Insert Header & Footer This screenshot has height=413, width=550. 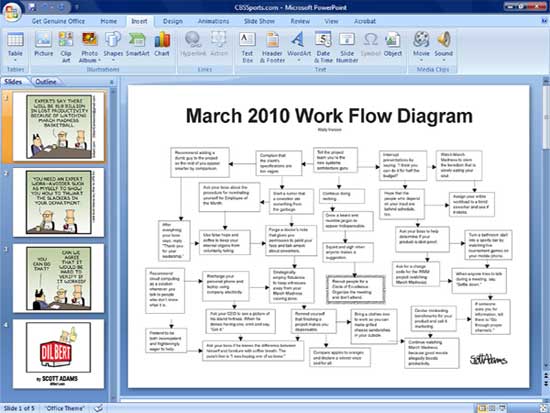272,47
